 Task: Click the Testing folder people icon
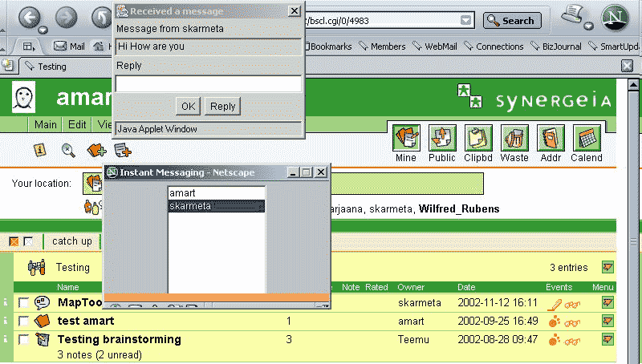[x=36, y=268]
